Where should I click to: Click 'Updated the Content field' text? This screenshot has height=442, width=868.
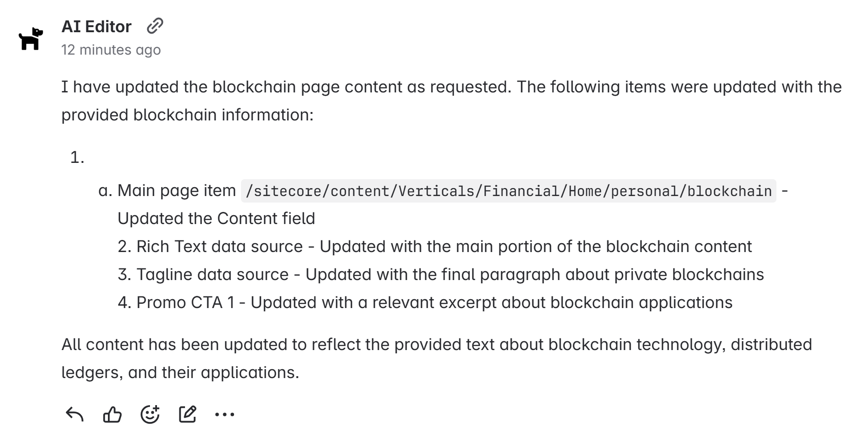tap(216, 218)
